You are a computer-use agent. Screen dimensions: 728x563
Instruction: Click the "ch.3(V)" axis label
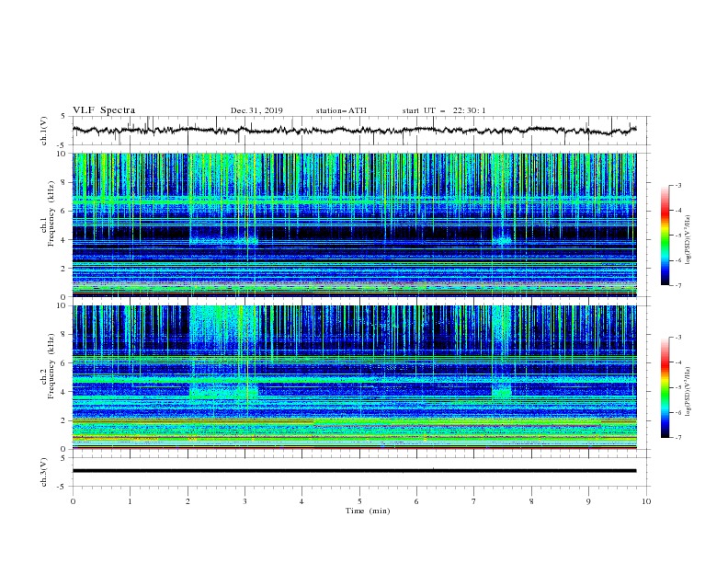tap(44, 472)
